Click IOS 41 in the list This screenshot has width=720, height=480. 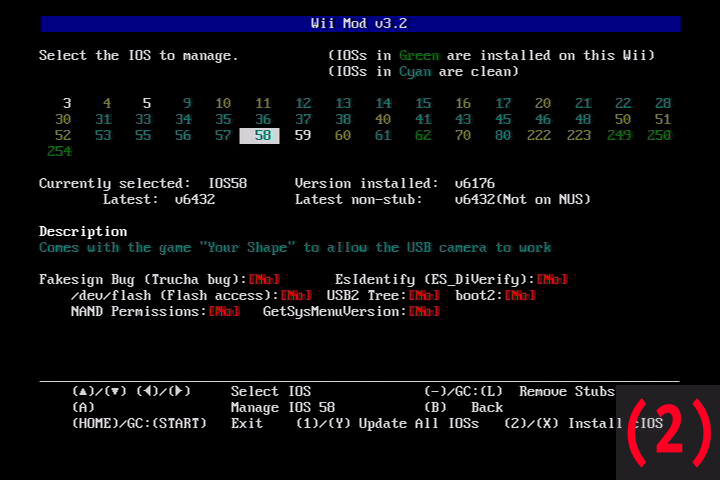(x=423, y=119)
